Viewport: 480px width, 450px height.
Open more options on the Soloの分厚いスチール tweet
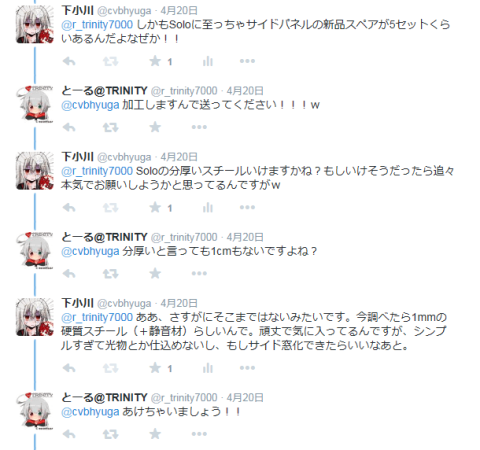[x=247, y=208]
